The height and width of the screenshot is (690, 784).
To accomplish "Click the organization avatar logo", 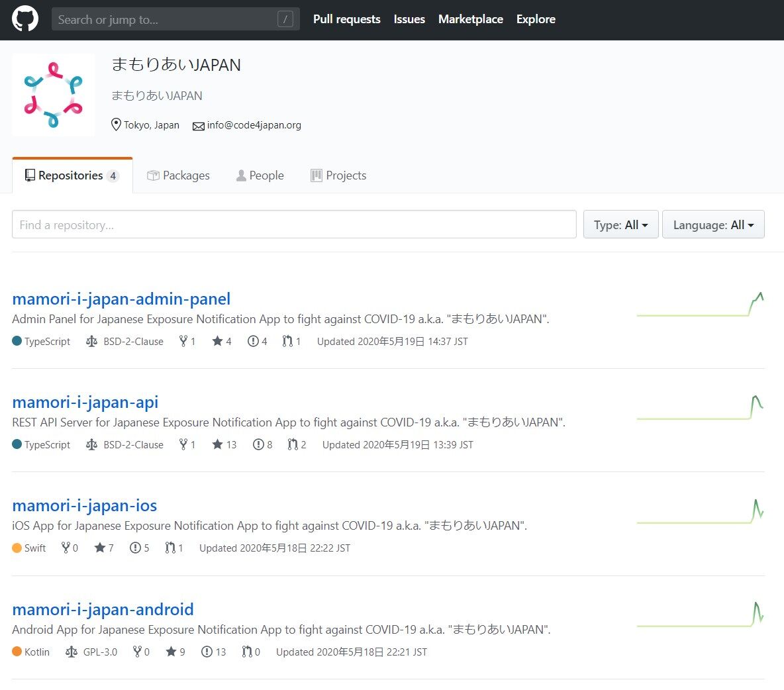I will 54,95.
